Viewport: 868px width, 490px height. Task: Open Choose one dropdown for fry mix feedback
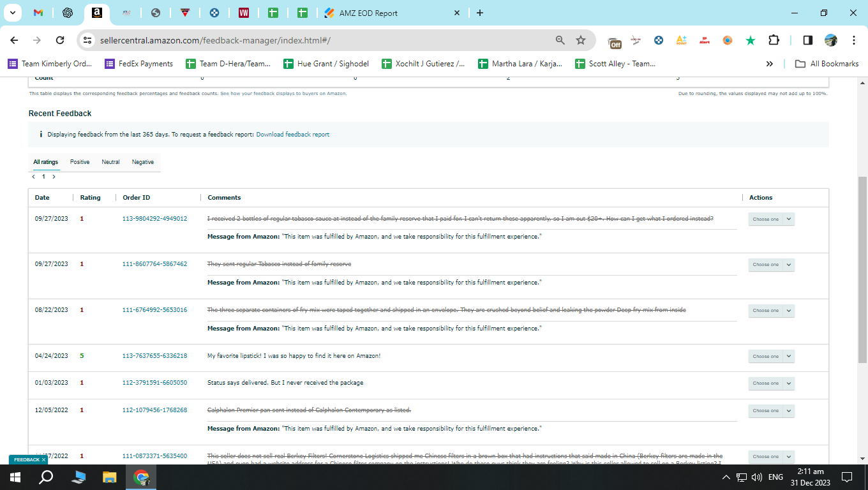[x=771, y=311]
